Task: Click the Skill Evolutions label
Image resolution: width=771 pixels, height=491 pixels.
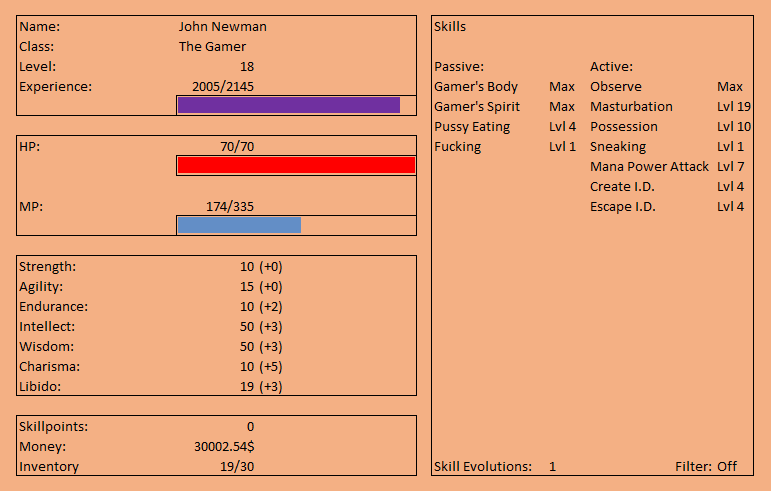Action: pos(483,466)
